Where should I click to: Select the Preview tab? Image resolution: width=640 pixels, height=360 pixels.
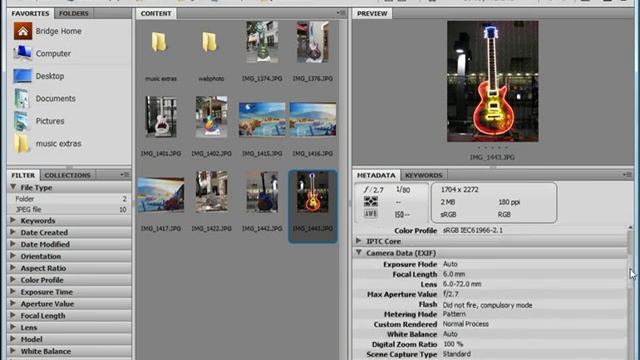click(372, 13)
